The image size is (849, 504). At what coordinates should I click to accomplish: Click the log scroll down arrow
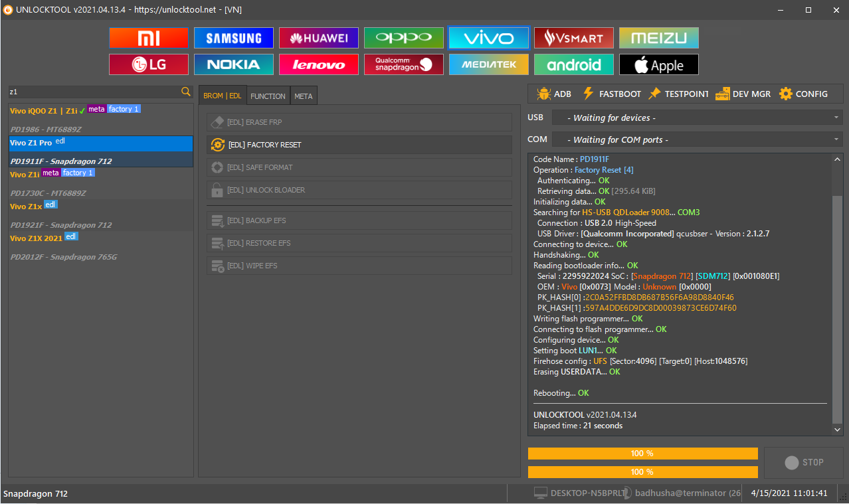click(837, 430)
